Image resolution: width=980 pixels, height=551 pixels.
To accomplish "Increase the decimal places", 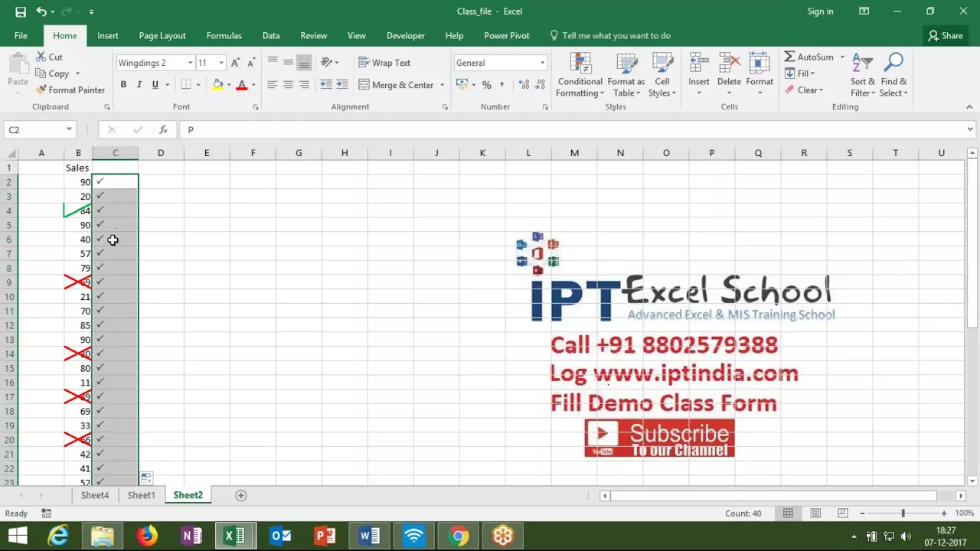I will (x=524, y=85).
